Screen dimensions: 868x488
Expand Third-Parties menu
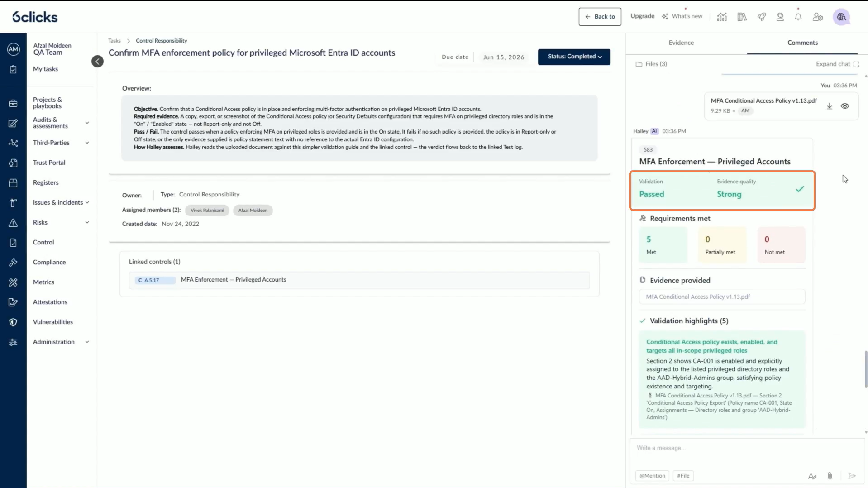(87, 143)
